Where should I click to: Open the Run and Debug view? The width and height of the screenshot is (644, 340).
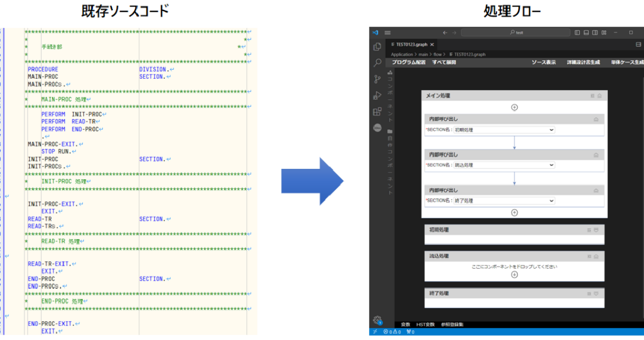[377, 96]
